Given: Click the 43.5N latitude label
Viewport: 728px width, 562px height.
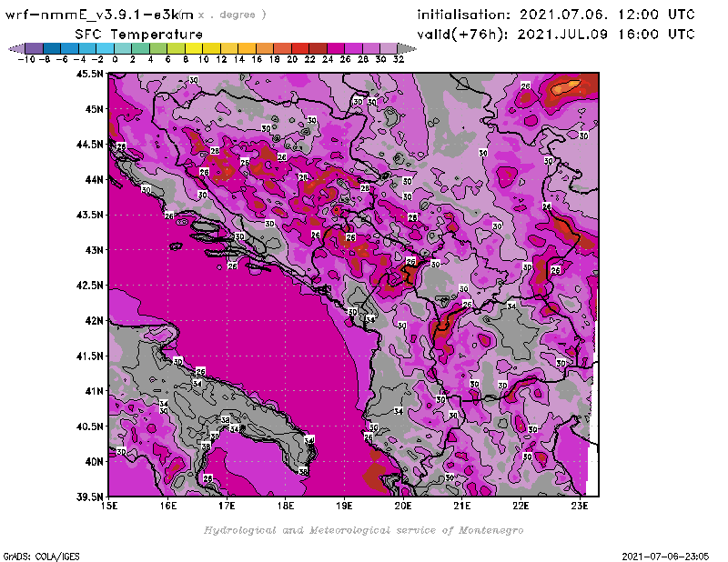Looking at the screenshot, I should (89, 215).
